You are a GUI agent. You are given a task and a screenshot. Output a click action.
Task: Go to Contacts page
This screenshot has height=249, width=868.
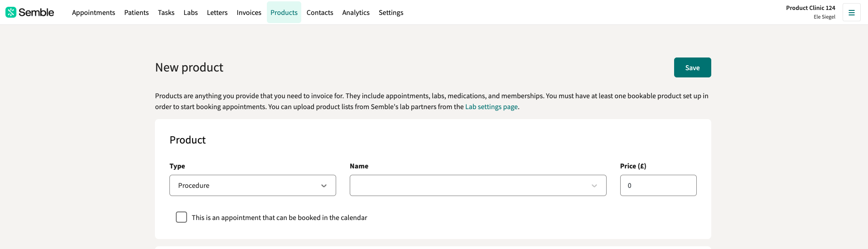320,12
